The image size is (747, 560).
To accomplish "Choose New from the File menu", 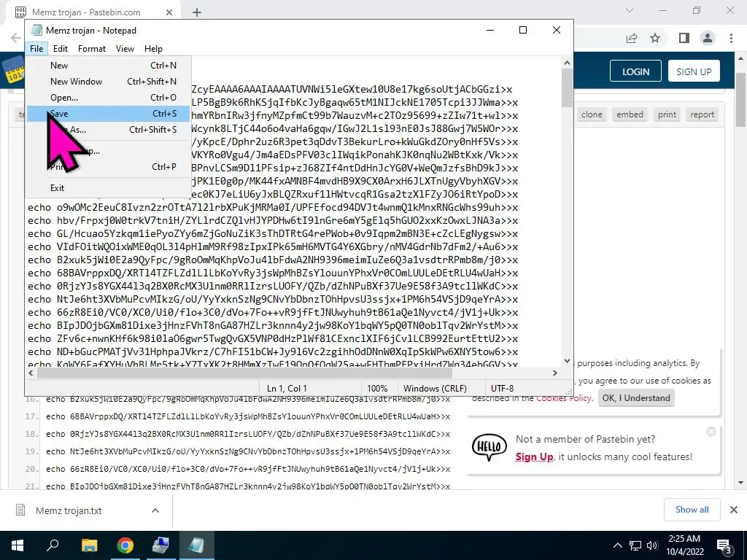I will point(109,65).
